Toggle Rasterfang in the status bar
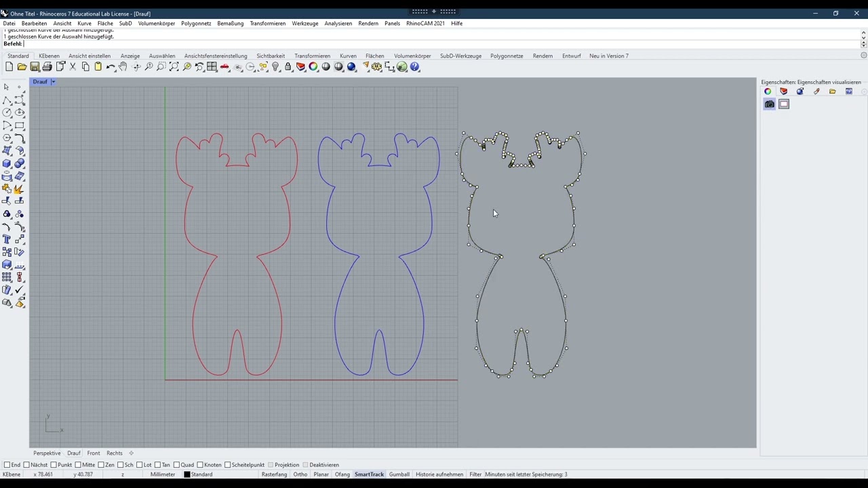 (274, 474)
